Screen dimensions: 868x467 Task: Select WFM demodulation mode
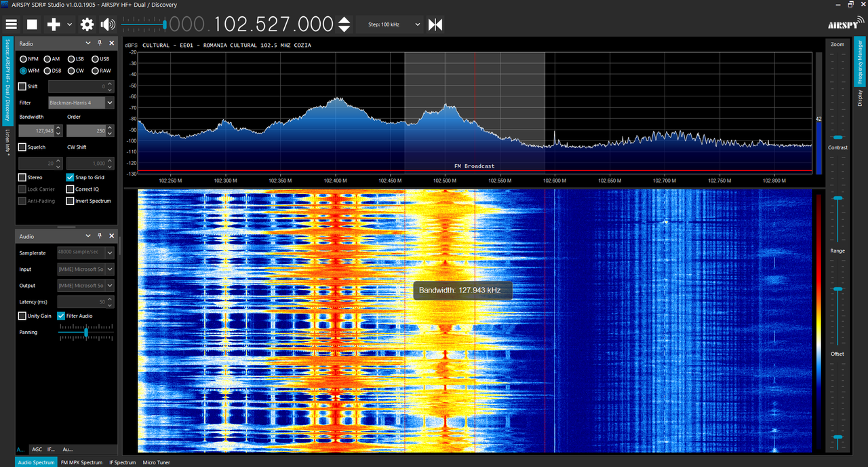click(x=29, y=71)
